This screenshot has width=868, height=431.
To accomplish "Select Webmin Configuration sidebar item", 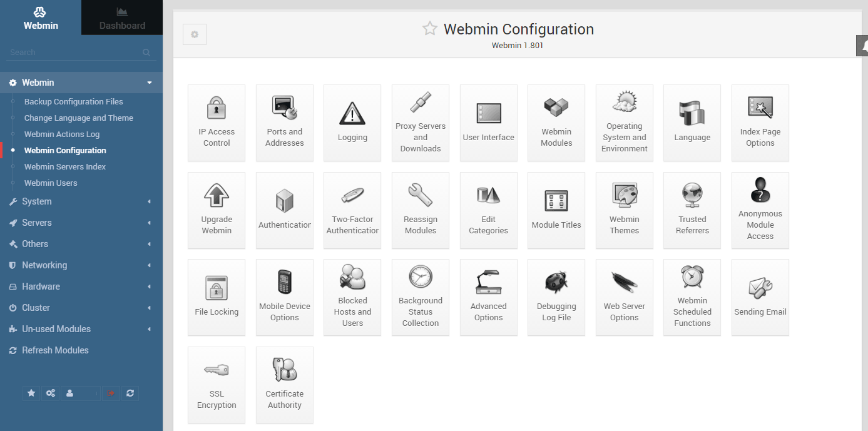I will (x=65, y=150).
